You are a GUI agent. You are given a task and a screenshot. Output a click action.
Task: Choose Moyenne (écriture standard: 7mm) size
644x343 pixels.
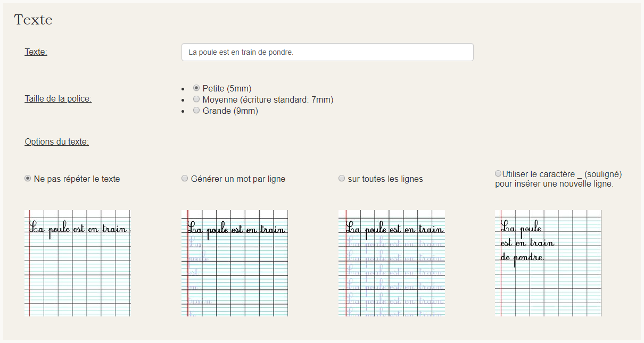pyautogui.click(x=196, y=99)
